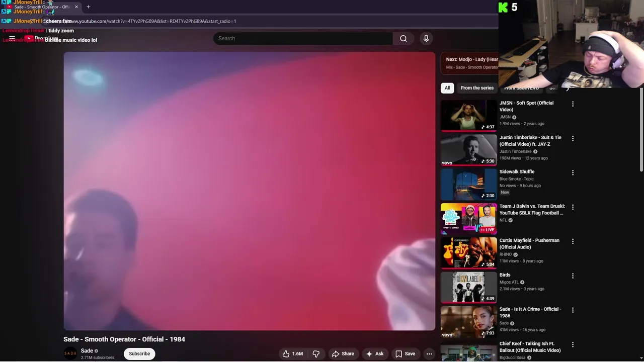Click the Sade channel name
This screenshot has height=362, width=644.
tap(87, 351)
